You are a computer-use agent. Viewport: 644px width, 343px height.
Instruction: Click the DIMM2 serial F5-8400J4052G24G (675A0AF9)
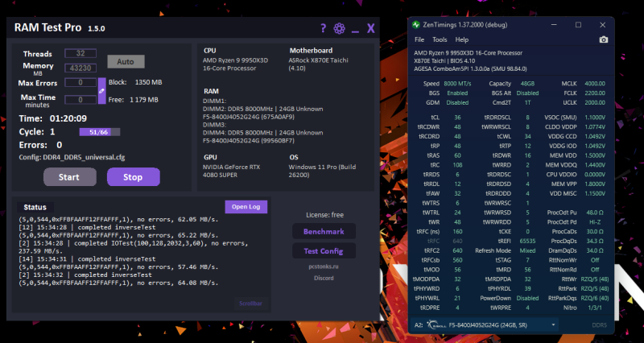[x=249, y=117]
